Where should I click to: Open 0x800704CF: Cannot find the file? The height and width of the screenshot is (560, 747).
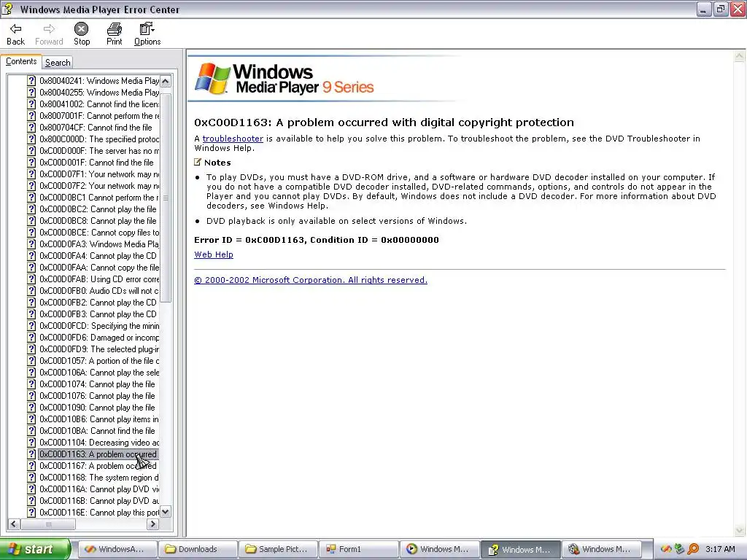pyautogui.click(x=96, y=128)
